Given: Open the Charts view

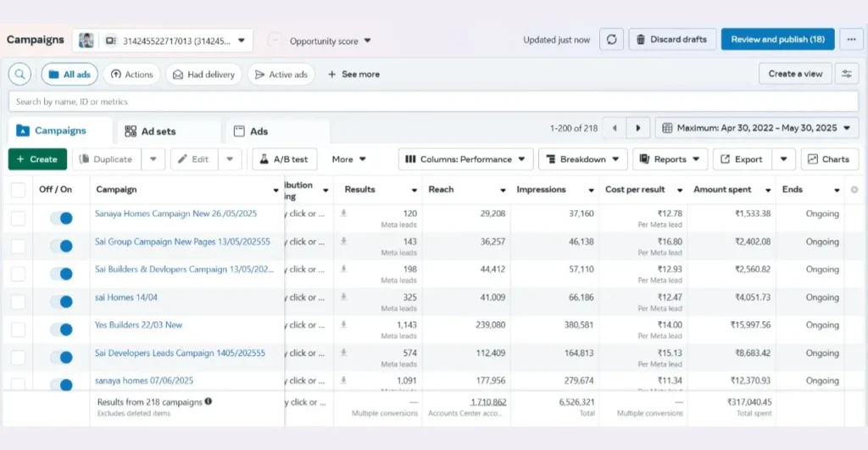Looking at the screenshot, I should click(x=826, y=159).
